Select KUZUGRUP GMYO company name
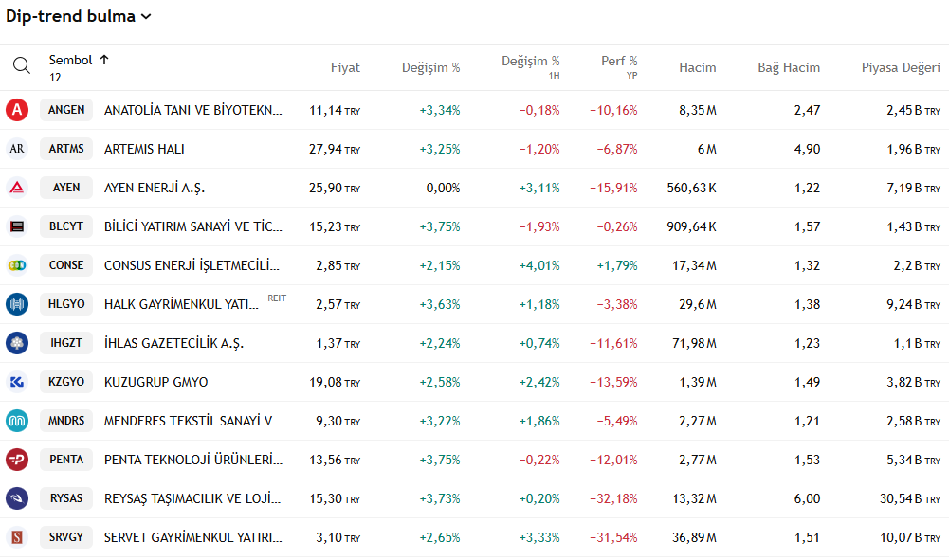The width and height of the screenshot is (949, 560). pos(155,382)
